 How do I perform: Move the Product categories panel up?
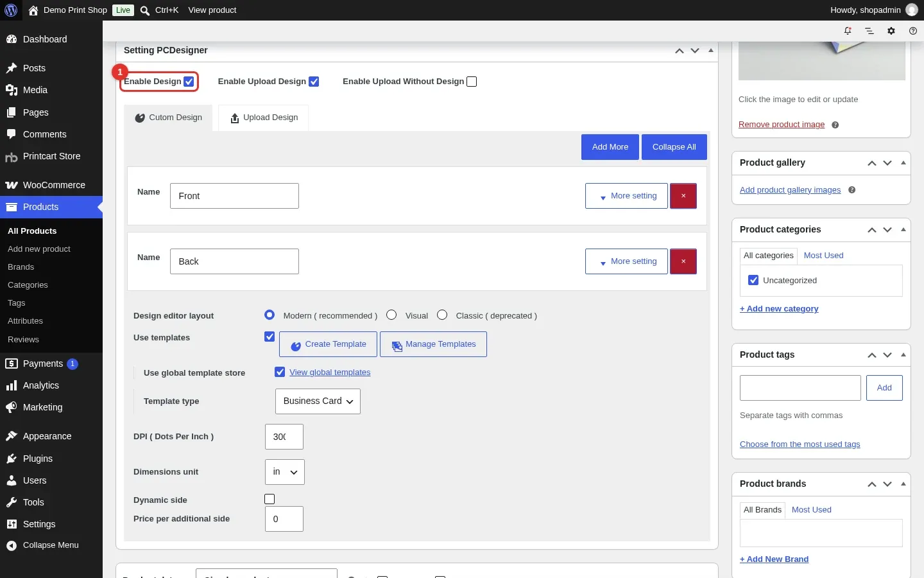click(x=872, y=230)
